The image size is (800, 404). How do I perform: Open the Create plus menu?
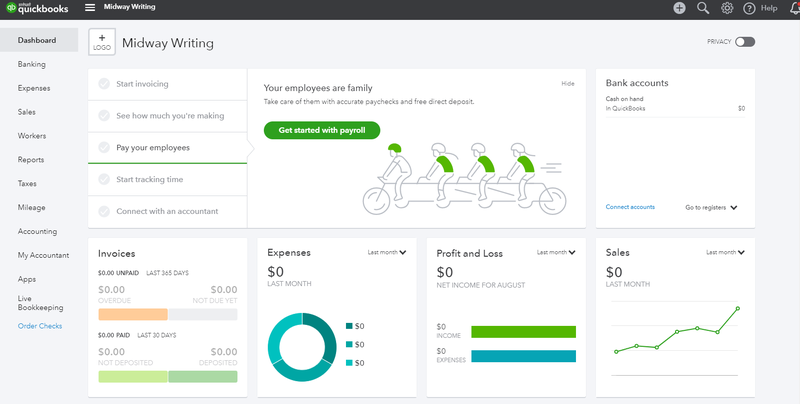[x=679, y=8]
